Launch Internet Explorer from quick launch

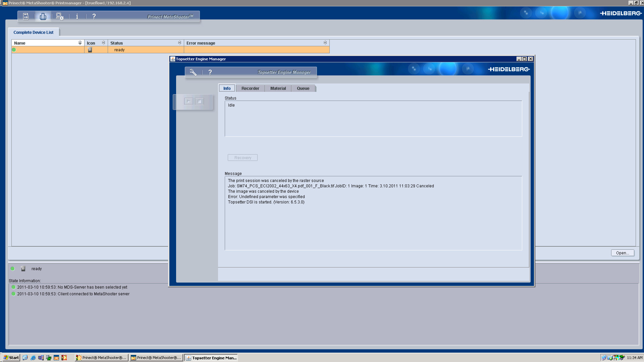[33, 358]
